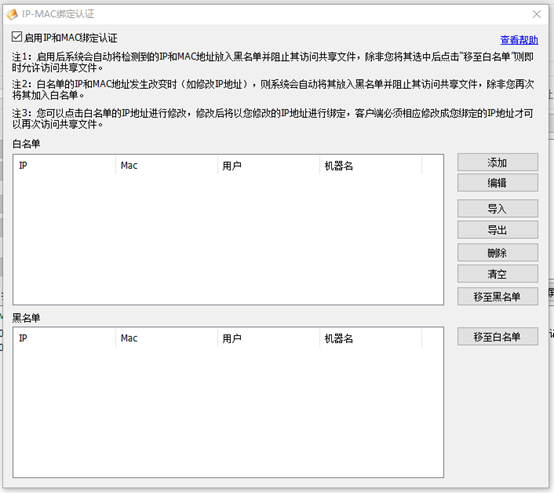554x493 pixels.
Task: Click the 移至黑名单 button
Action: 497,297
